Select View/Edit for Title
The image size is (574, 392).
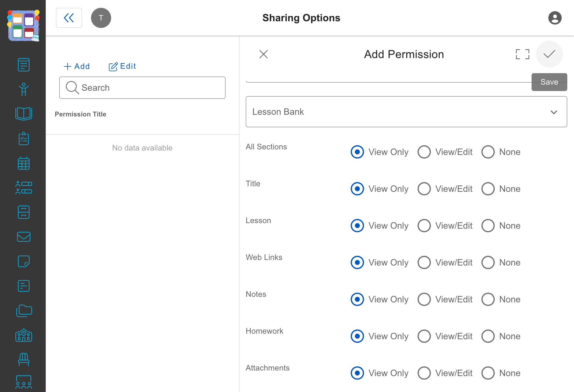tap(424, 189)
